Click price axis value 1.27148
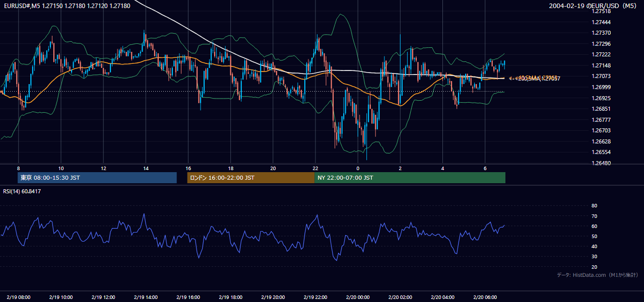This screenshot has height=302, width=644. 602,65
